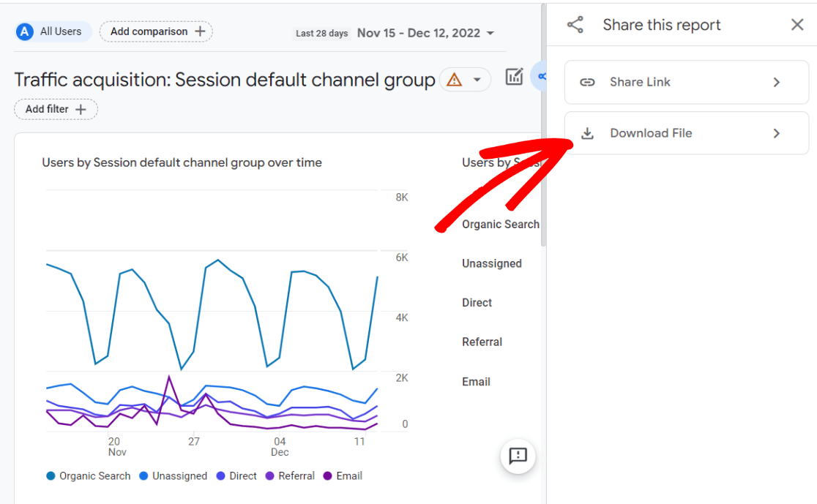The height and width of the screenshot is (504, 817).
Task: Open the customize report pencil icon
Action: (x=515, y=77)
